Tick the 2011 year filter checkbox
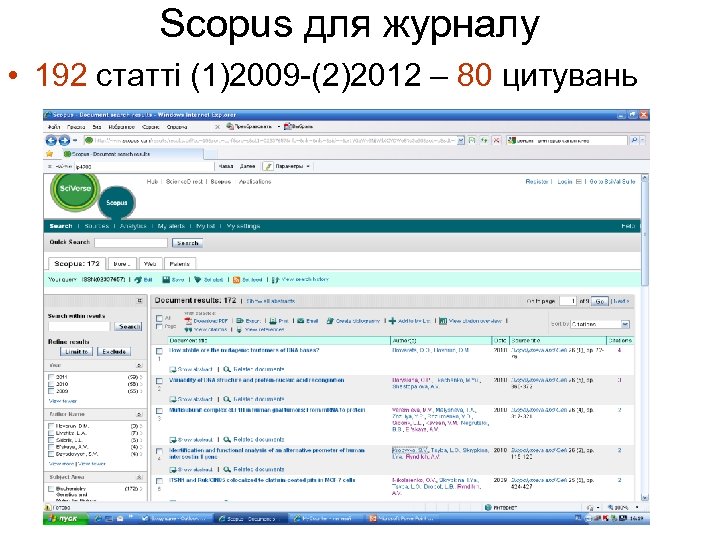The height and width of the screenshot is (540, 720). 51,377
